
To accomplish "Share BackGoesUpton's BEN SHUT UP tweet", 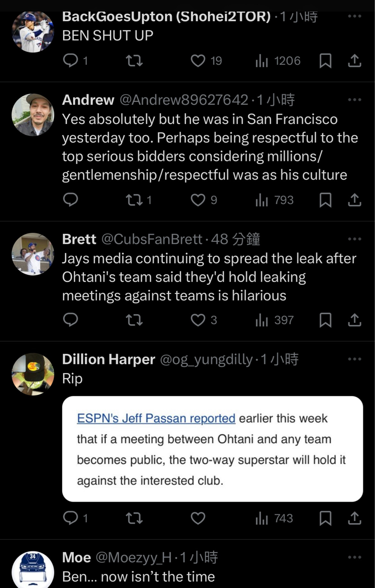I will [x=354, y=61].
